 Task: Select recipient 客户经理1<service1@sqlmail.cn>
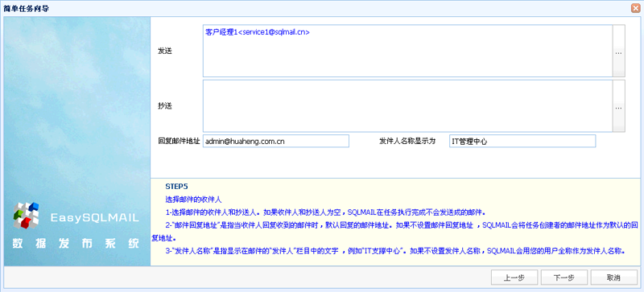click(x=258, y=32)
